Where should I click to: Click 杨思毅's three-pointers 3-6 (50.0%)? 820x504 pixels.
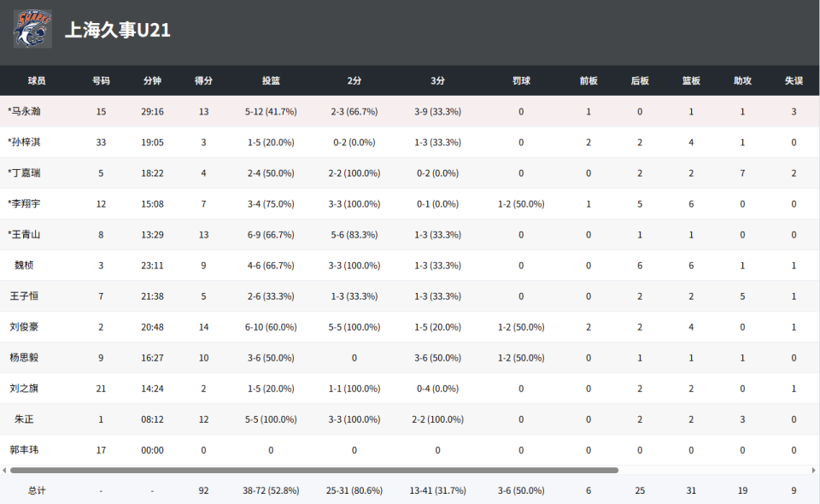pos(437,358)
